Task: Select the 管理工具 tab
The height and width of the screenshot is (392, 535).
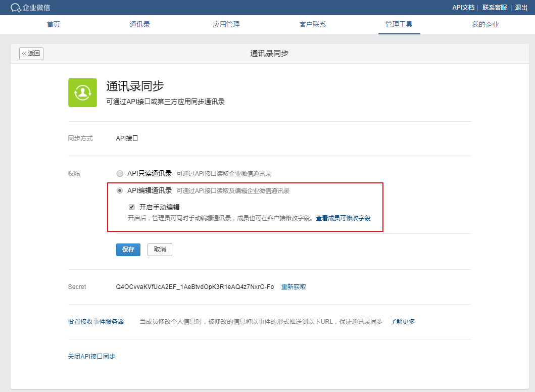Action: (399, 24)
